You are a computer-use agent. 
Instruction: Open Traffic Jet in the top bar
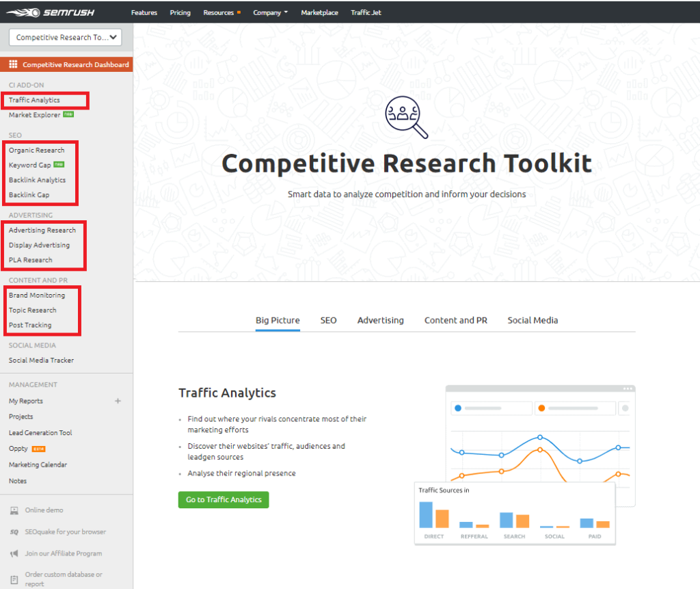[366, 12]
